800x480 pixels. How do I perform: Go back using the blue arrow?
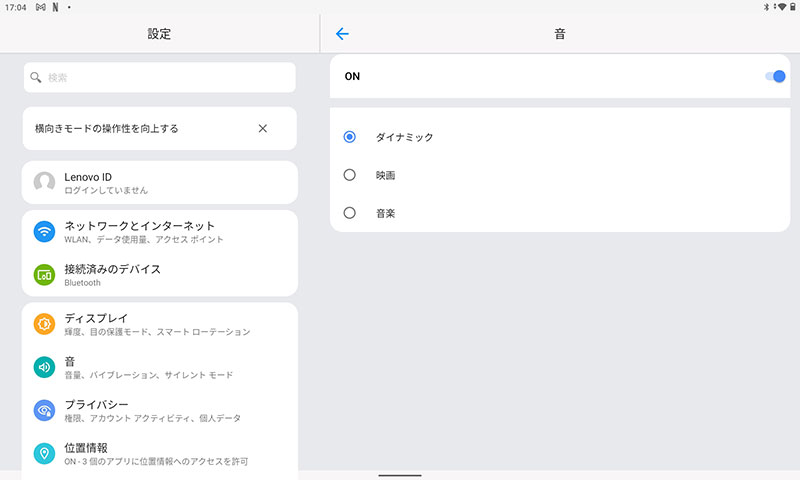342,34
